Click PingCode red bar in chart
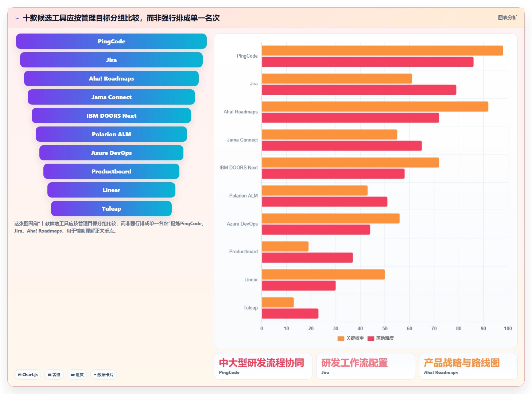Viewport: 532px width, 394px height. (x=368, y=62)
